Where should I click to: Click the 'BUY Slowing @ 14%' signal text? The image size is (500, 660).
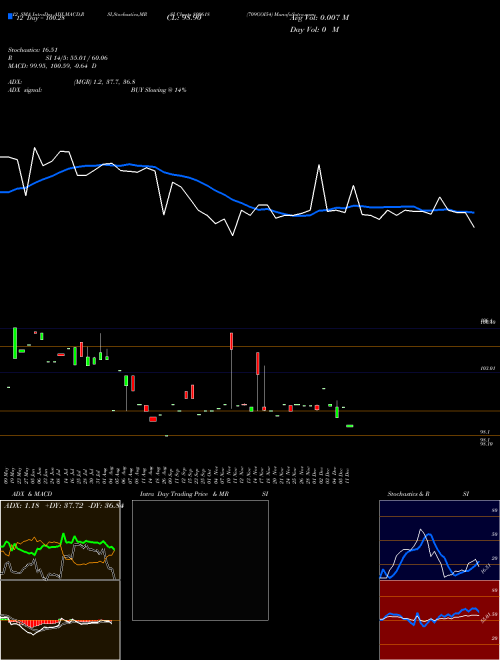tap(158, 90)
